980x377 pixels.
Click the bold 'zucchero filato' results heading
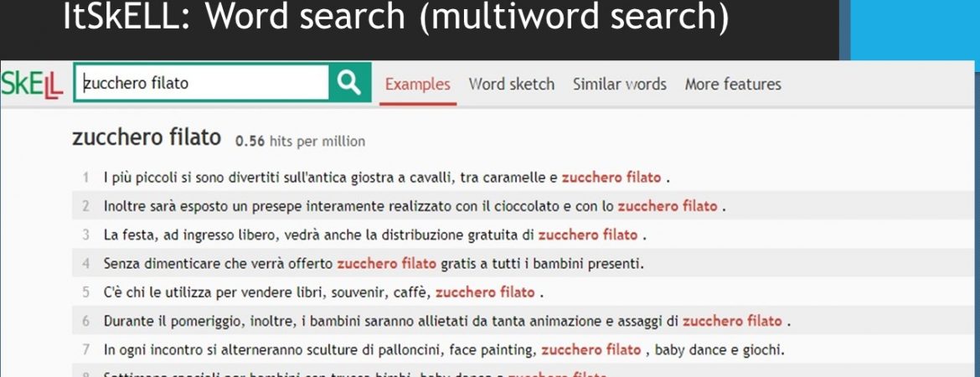147,138
